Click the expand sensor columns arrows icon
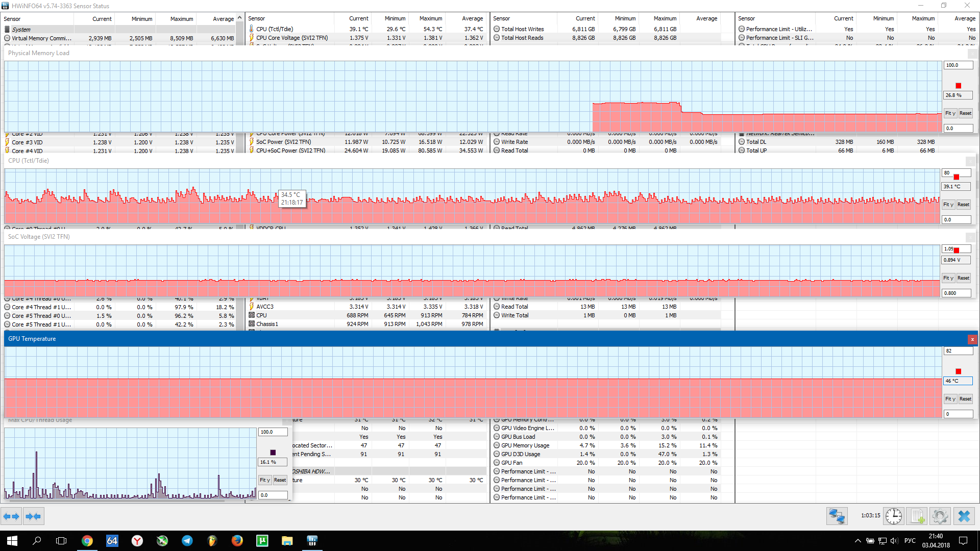Image resolution: width=980 pixels, height=551 pixels. (11, 516)
